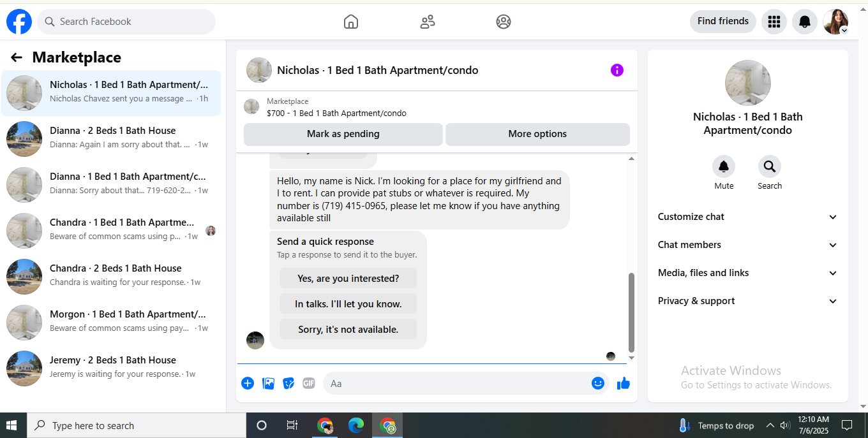Open the menu grid icon
Viewport: 868px width, 438px height.
(x=774, y=22)
